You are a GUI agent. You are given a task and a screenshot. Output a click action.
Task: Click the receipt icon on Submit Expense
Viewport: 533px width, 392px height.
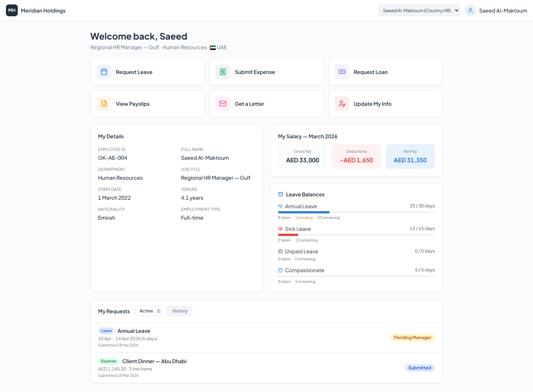point(223,72)
